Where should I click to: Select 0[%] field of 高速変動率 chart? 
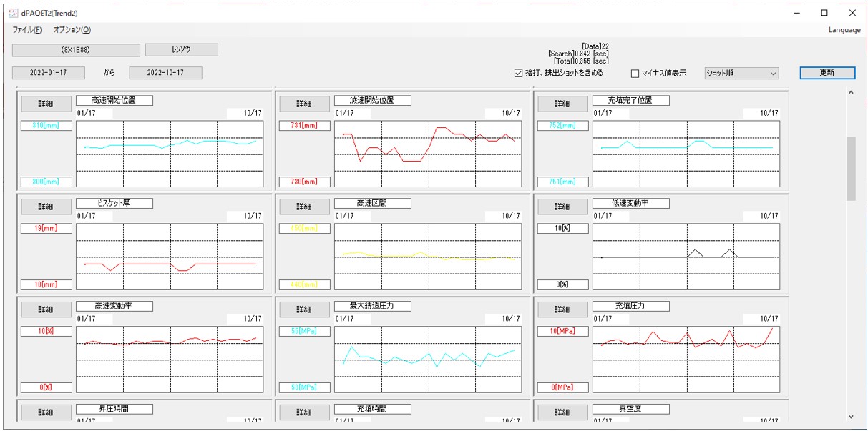click(46, 387)
